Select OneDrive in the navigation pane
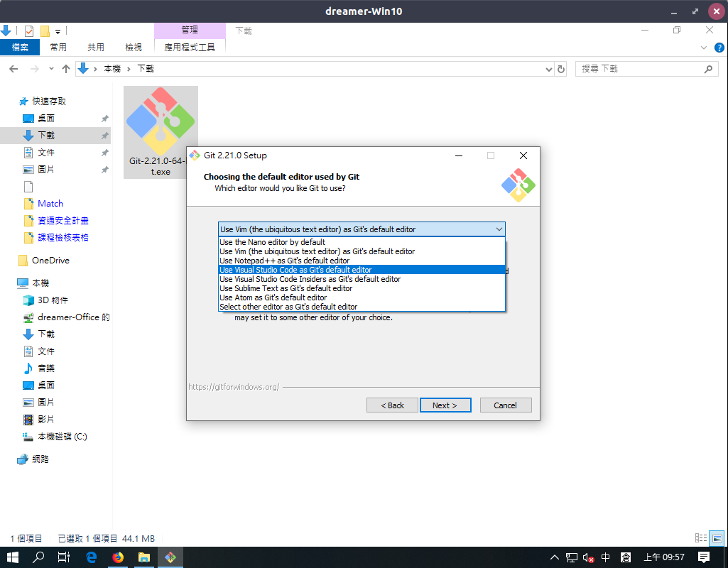 coord(50,261)
